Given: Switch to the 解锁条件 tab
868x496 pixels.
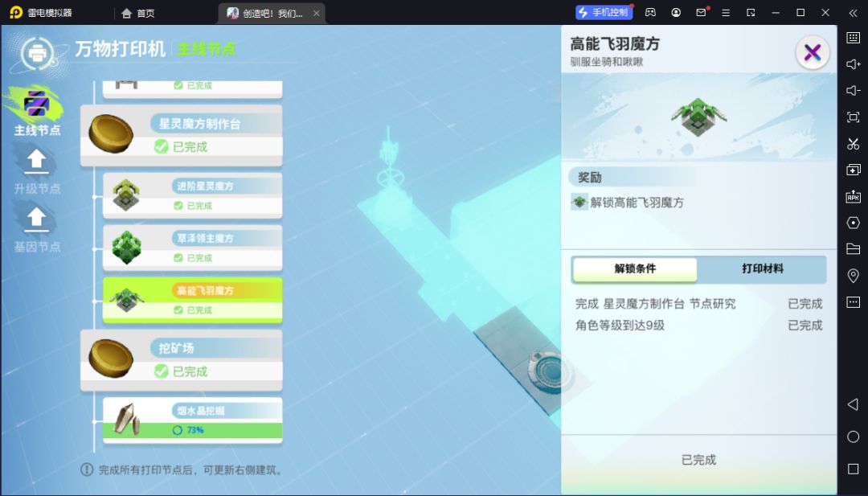Looking at the screenshot, I should click(x=635, y=269).
